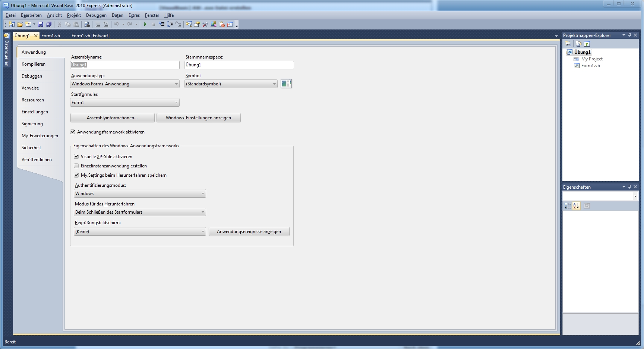
Task: Toggle My.Settings beim Herunterfahren speichern
Action: pyautogui.click(x=76, y=175)
